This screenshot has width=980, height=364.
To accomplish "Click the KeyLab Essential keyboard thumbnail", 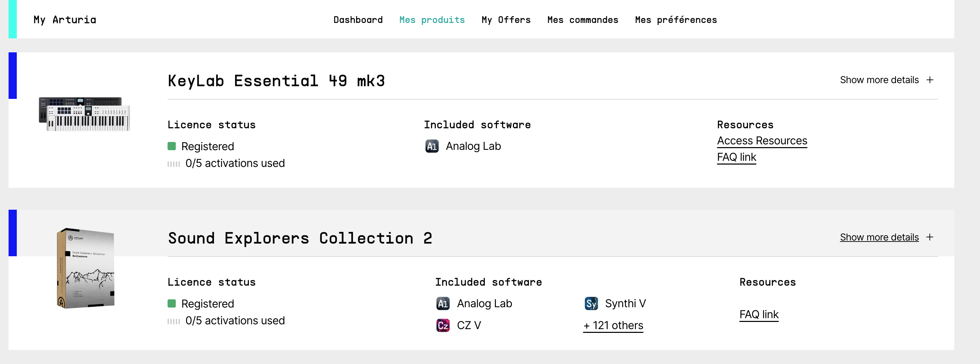I will click(x=84, y=114).
